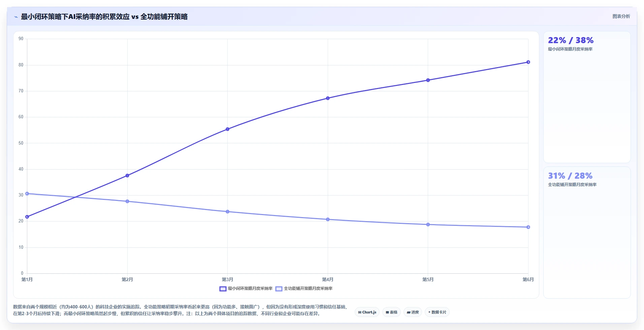Click 第3月 data point on upper line
The width and height of the screenshot is (644, 330).
point(227,129)
